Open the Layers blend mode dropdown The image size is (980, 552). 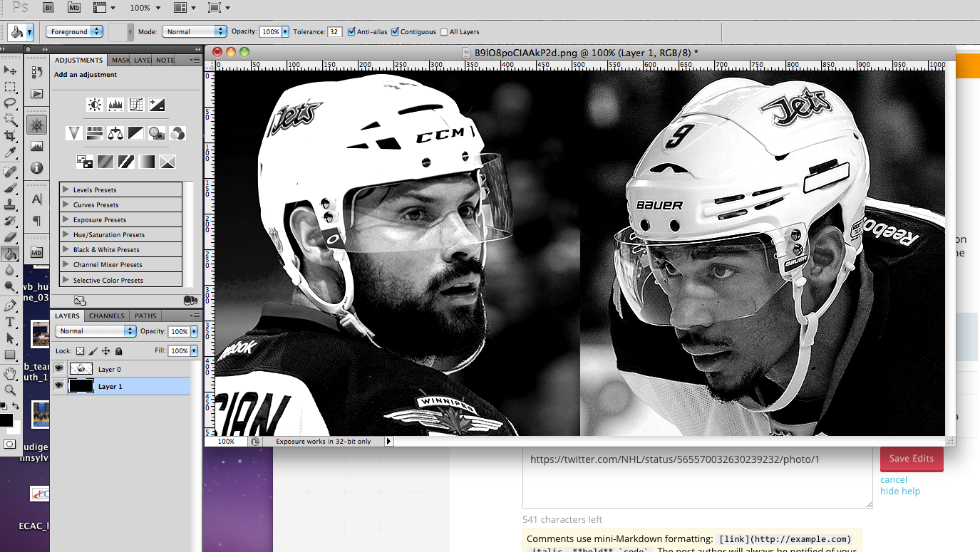[x=96, y=331]
